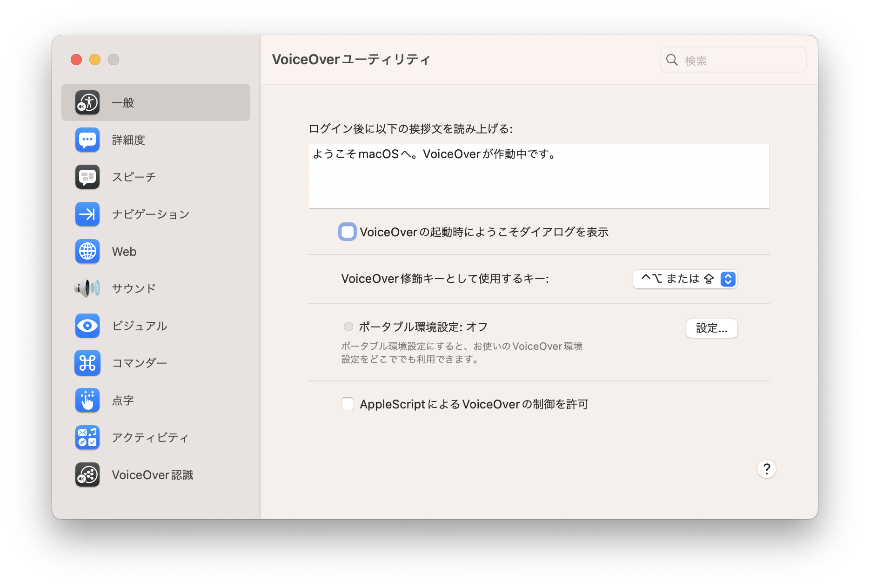Select the VoiceOver認識 recognition icon
This screenshot has height=588, width=870.
(x=87, y=474)
